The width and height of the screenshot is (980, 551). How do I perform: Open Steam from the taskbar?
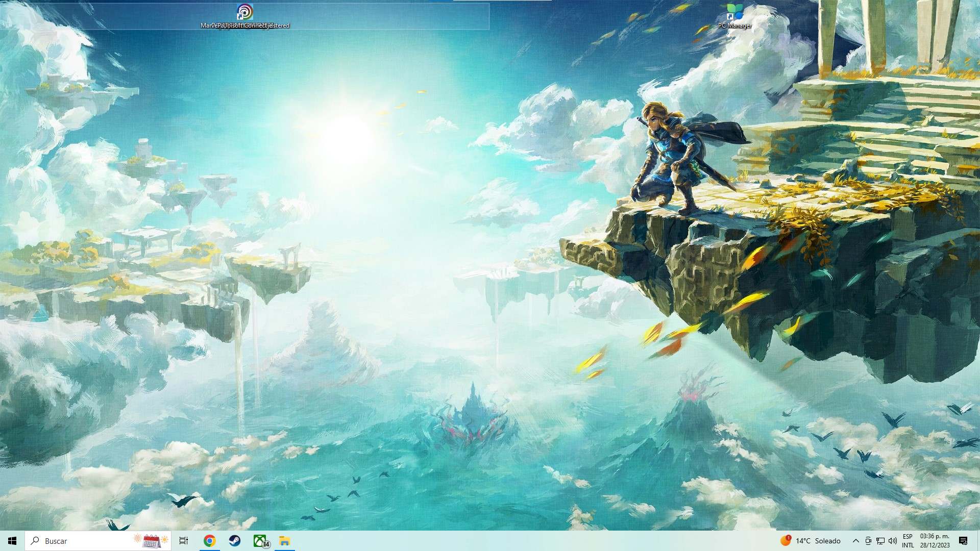click(235, 541)
